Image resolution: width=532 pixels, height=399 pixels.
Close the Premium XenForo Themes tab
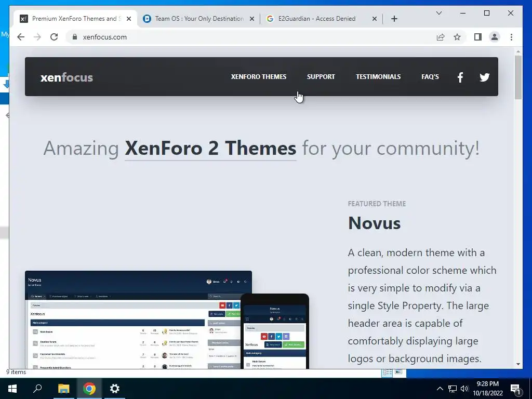[129, 19]
